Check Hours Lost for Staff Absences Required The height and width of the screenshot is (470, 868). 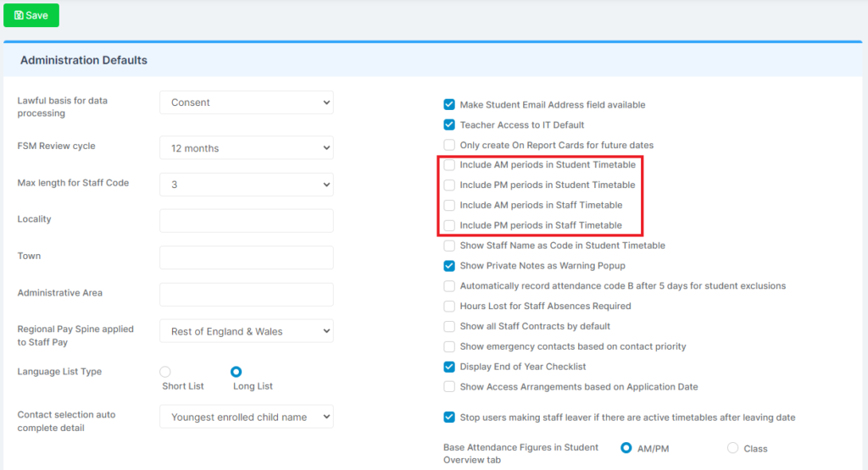click(449, 307)
